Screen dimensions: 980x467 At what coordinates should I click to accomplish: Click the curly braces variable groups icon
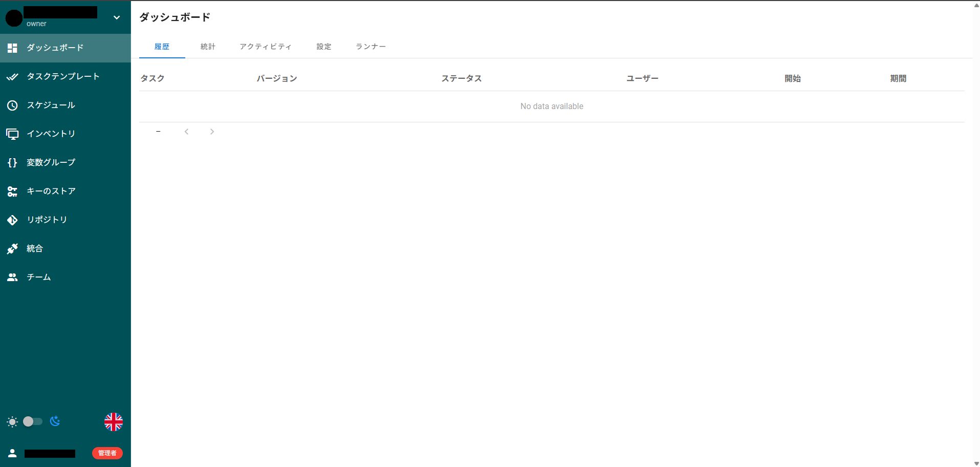(x=12, y=163)
